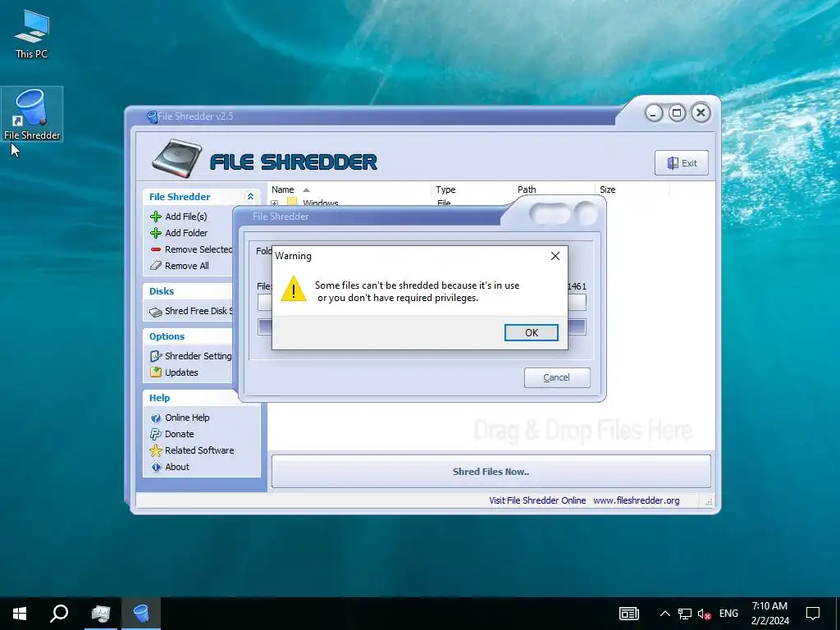
Task: Maximize the File Shredder window
Action: (677, 113)
